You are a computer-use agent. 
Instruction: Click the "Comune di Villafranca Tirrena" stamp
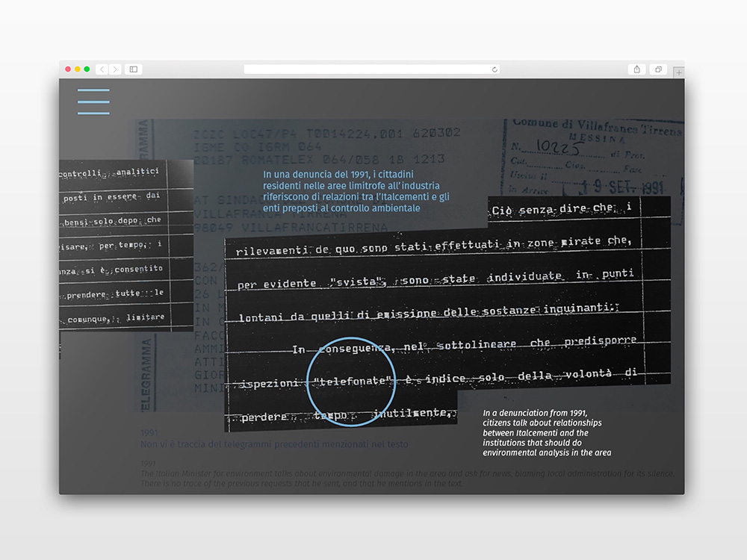(x=598, y=126)
